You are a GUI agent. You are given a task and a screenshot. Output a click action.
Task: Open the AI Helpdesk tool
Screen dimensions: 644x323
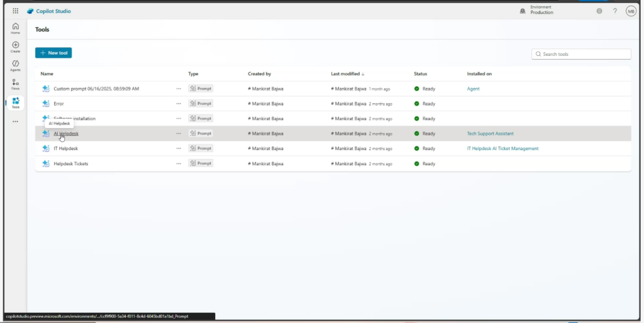(x=65, y=133)
